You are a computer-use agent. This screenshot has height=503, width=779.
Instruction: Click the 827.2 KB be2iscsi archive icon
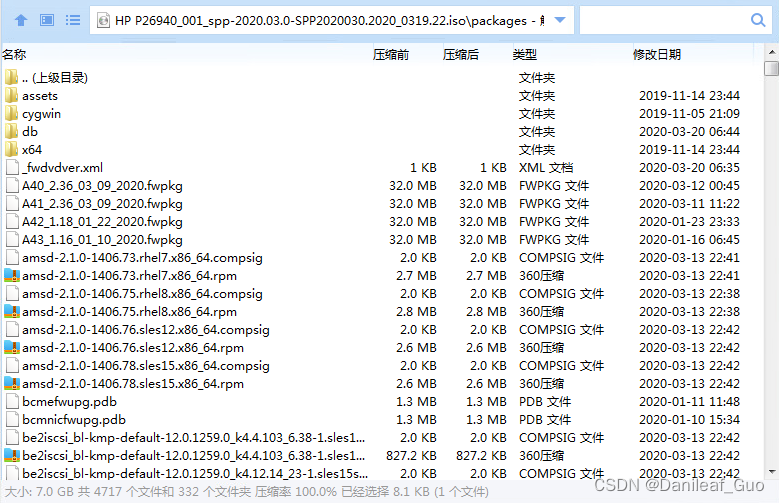click(x=12, y=455)
